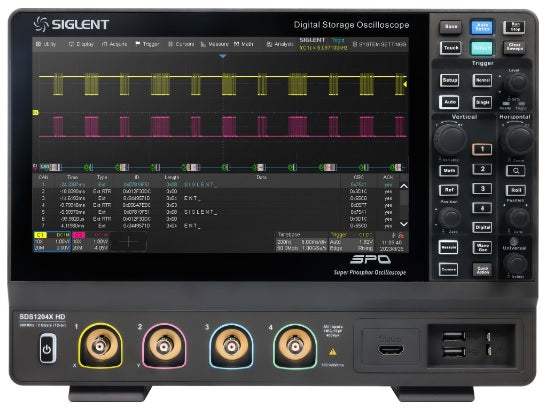Click the decode list up arrow
The image size is (549, 413).
tap(404, 187)
